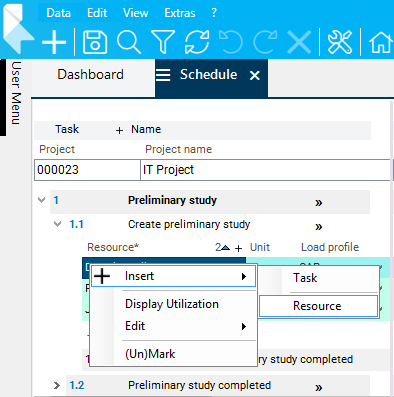
Task: Choose Task in Insert submenu
Action: [x=305, y=278]
